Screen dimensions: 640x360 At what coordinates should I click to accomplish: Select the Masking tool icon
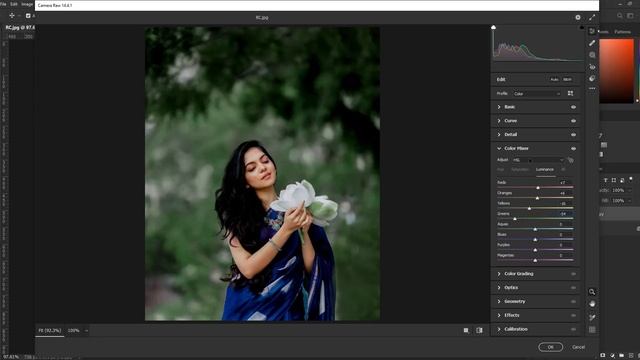(x=592, y=55)
